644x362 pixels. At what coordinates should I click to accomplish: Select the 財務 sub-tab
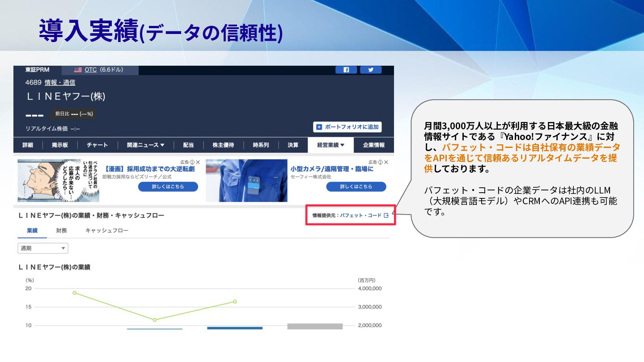pyautogui.click(x=62, y=231)
